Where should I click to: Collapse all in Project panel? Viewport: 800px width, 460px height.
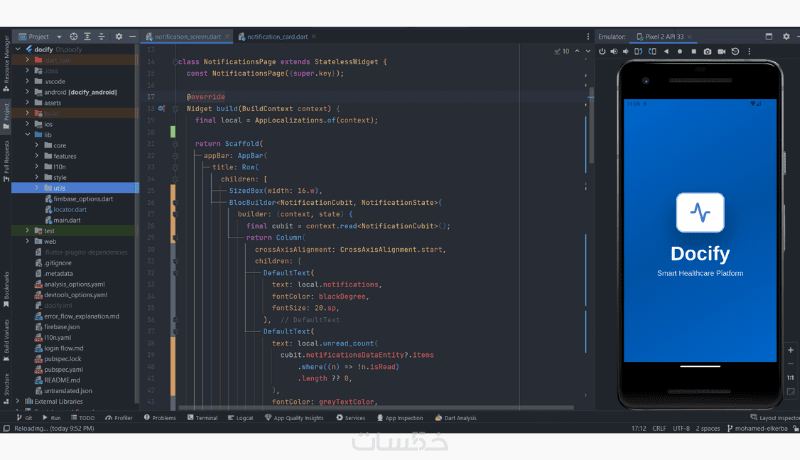click(x=102, y=37)
